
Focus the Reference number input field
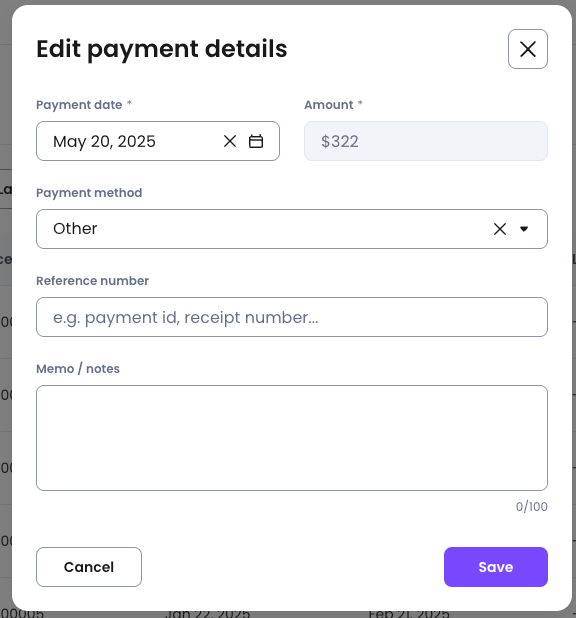[x=292, y=317]
